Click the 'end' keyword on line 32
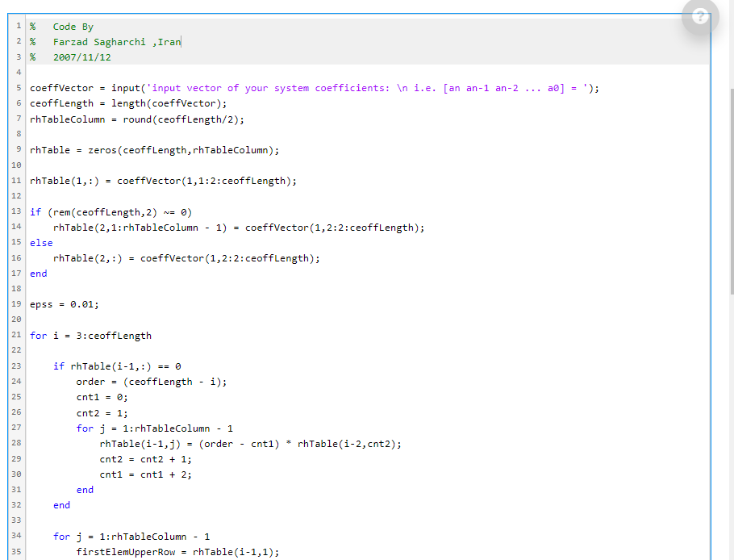Image resolution: width=734 pixels, height=560 pixels. tap(61, 505)
